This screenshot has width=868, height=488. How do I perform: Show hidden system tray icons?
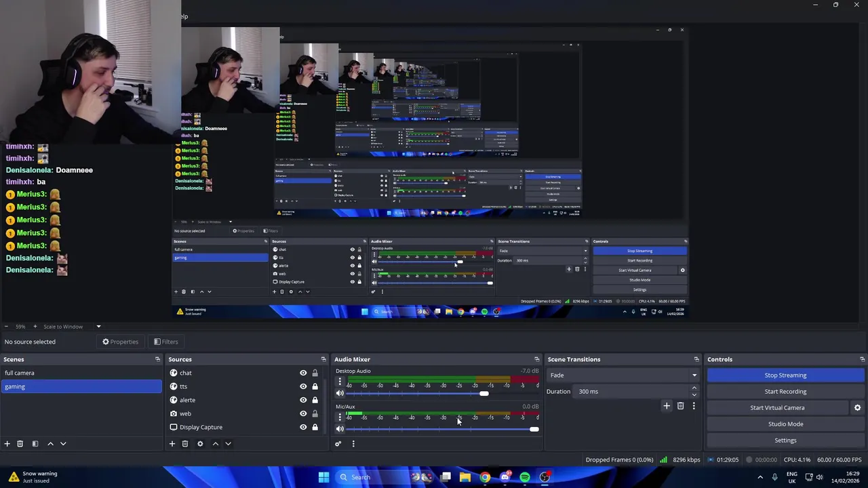pos(760,477)
